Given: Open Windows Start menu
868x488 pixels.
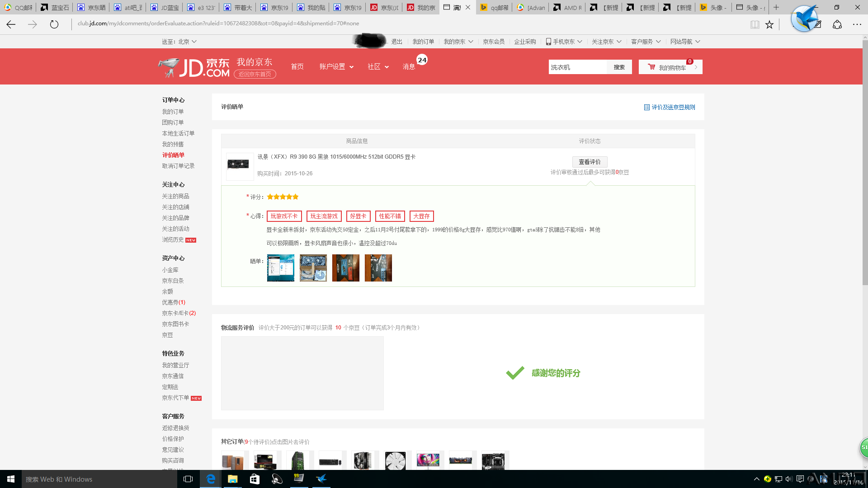Looking at the screenshot, I should click(11, 479).
